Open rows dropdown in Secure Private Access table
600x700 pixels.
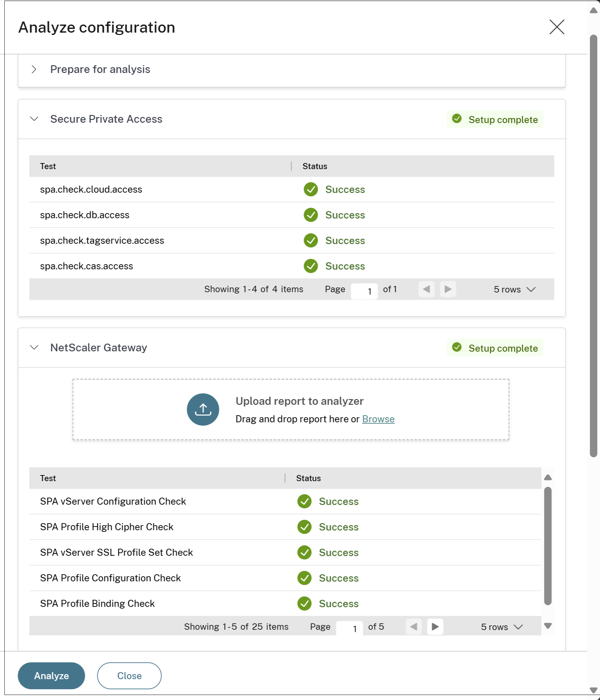(x=514, y=289)
